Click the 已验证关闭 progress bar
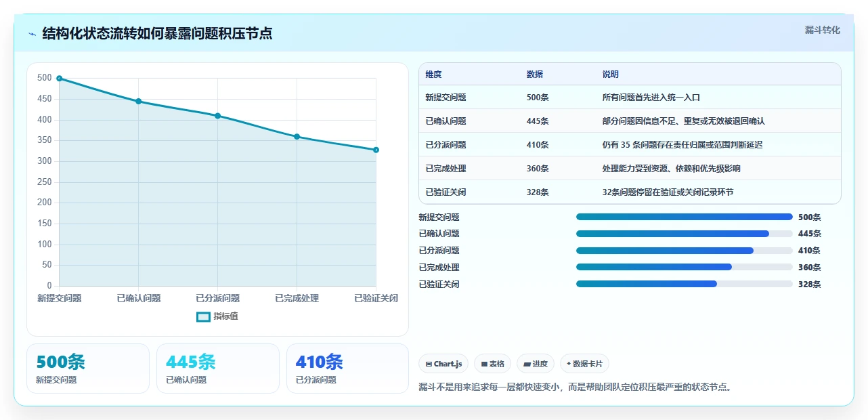The image size is (868, 420). (x=684, y=284)
